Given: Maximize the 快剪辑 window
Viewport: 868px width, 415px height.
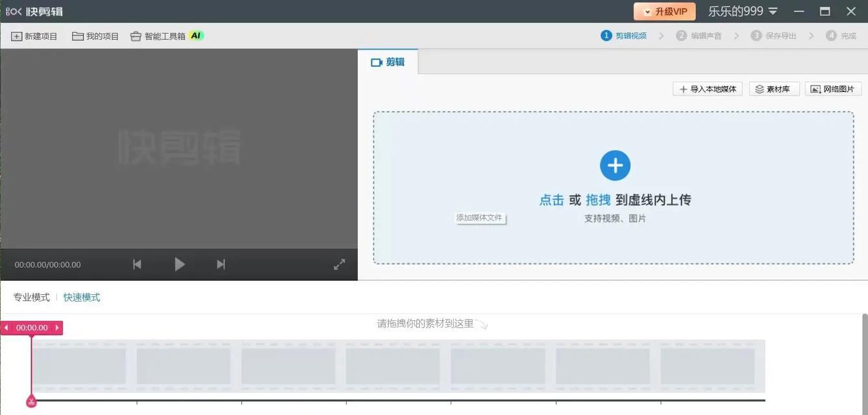Looking at the screenshot, I should (x=825, y=12).
